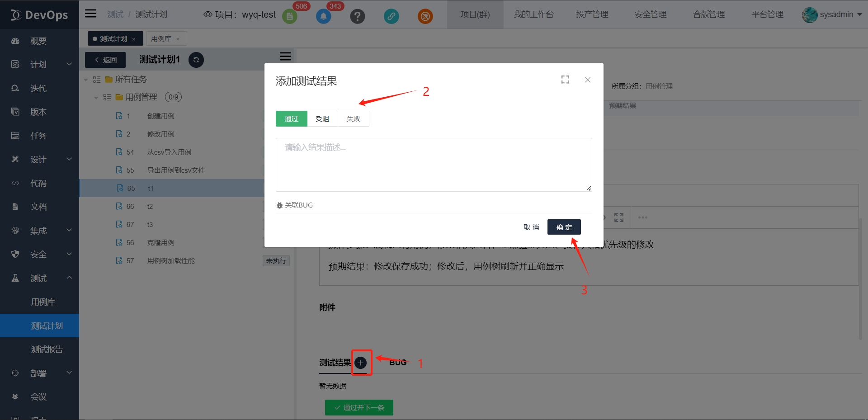Click the green document icon with 506 badge
This screenshot has height=420, width=868.
click(289, 17)
